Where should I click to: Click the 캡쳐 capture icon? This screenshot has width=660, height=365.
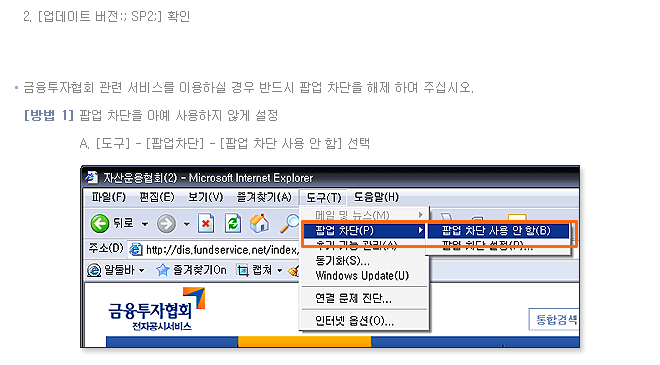point(242,270)
